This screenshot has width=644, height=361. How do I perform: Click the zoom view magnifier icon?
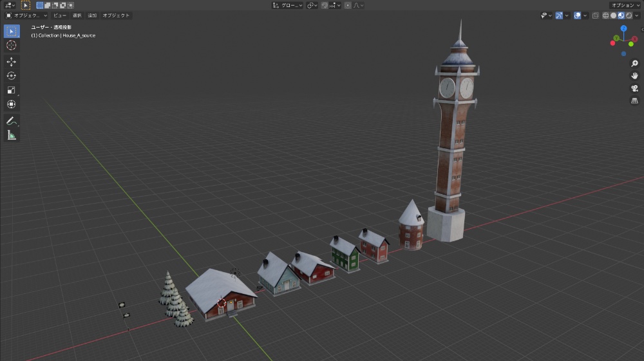coord(634,63)
